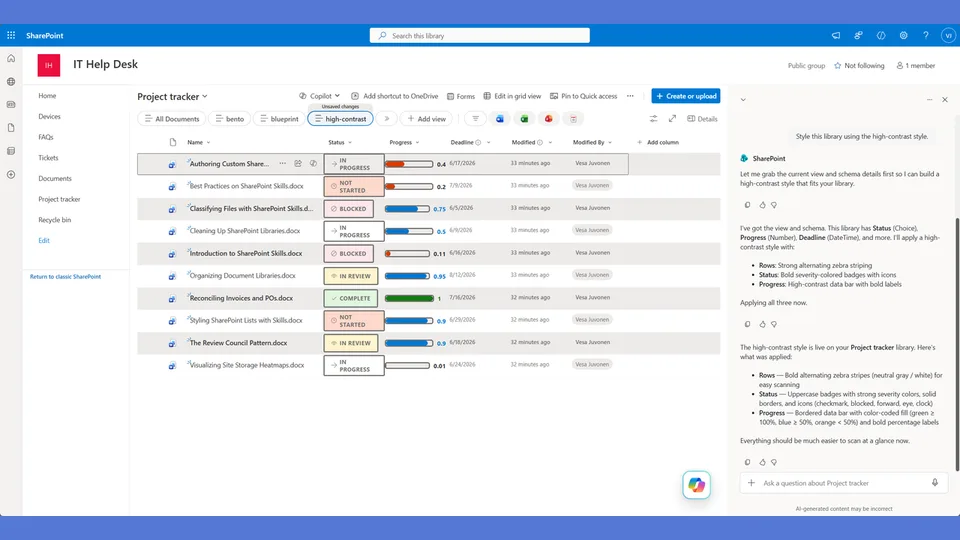This screenshot has height=540, width=960.
Task: Like the 'Let me grab' response
Action: pos(762,205)
